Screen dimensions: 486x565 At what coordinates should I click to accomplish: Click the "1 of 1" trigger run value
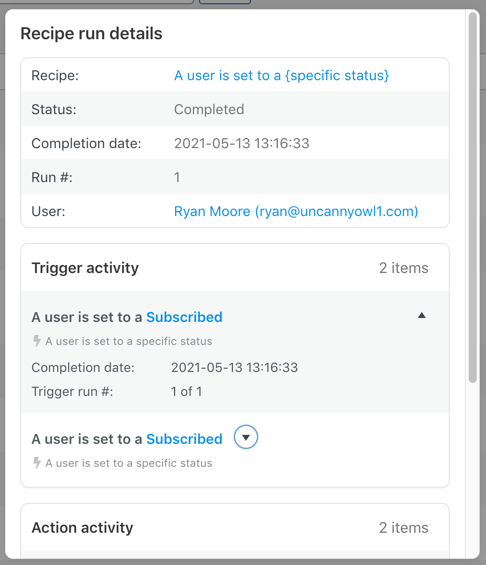point(186,391)
